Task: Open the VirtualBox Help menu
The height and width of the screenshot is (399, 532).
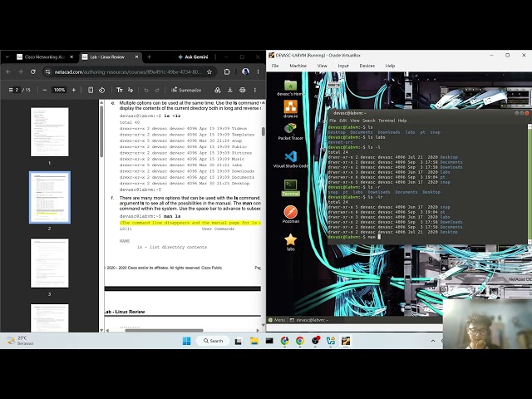Action: (x=390, y=66)
